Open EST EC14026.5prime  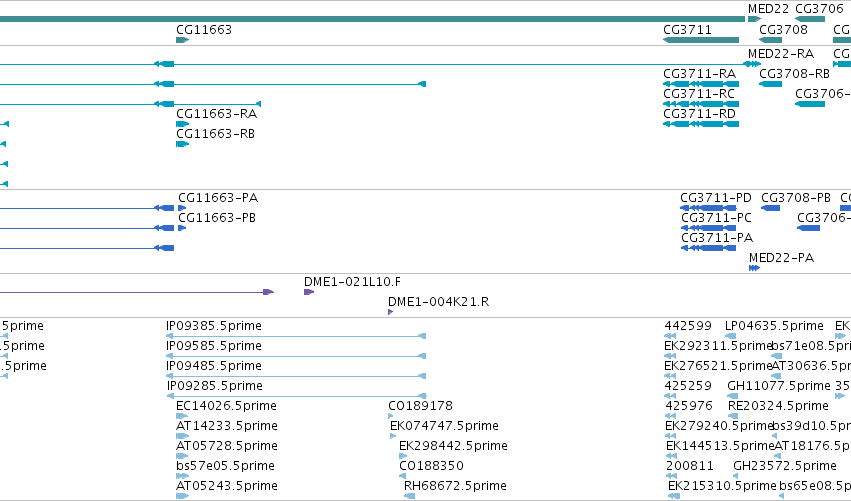coord(226,406)
